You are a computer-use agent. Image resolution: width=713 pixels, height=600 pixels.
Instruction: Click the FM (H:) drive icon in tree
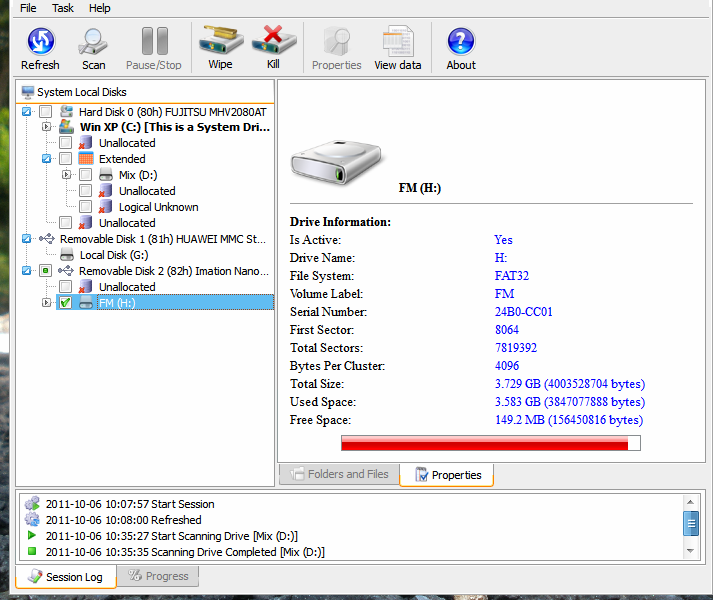coord(85,303)
